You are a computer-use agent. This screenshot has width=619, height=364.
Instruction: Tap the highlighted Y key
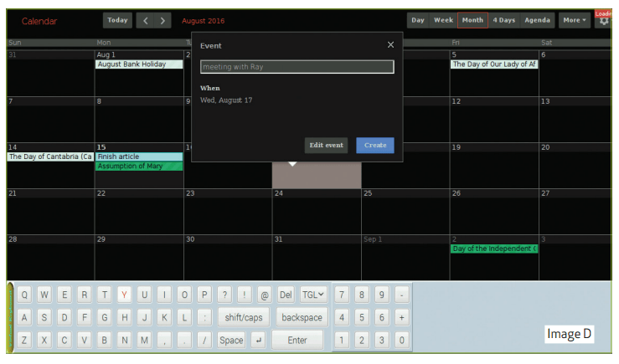[x=124, y=295]
